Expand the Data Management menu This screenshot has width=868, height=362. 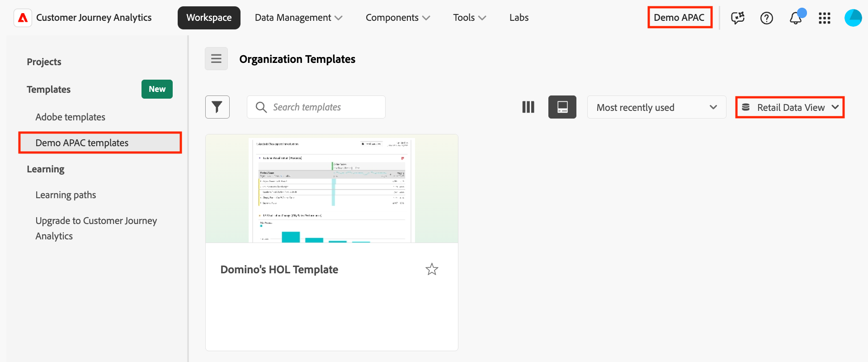click(x=299, y=18)
